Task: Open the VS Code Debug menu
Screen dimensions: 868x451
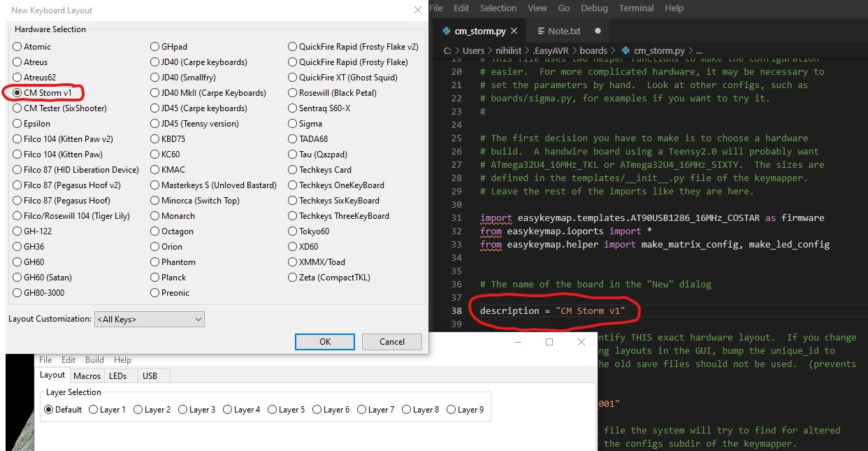Action: click(594, 8)
